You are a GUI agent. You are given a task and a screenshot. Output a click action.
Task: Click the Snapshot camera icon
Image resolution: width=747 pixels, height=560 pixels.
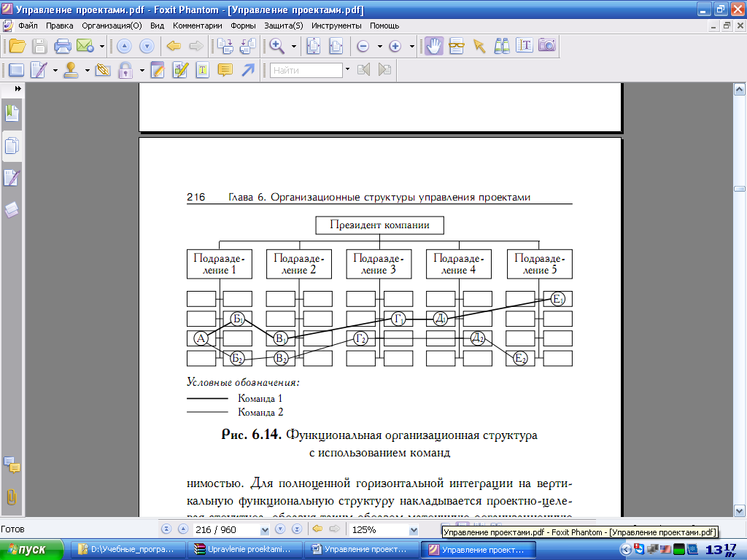pyautogui.click(x=547, y=46)
